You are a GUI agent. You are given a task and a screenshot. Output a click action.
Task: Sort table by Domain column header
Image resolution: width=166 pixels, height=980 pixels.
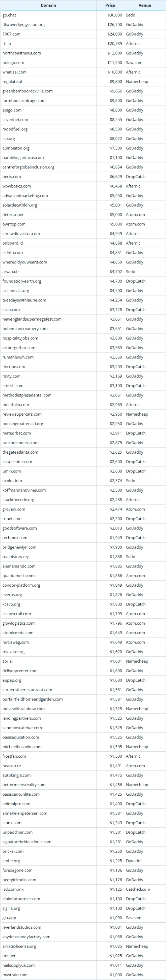48,5
